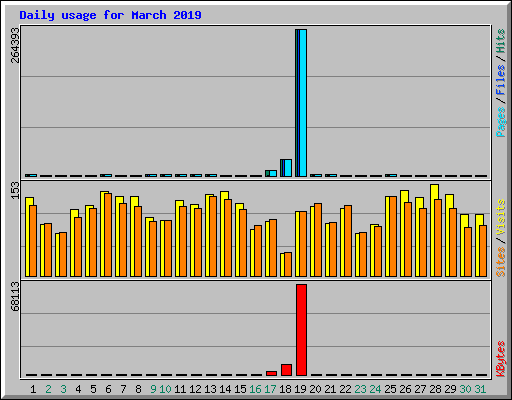Image resolution: width=512 pixels, height=400 pixels.
Task: Click the day 15 axis label
Action: pos(240,389)
